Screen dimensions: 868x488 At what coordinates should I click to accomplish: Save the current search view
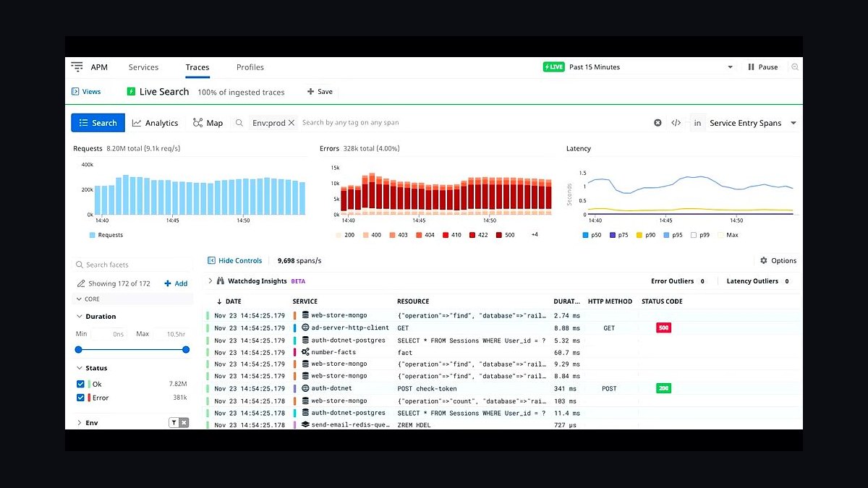[x=320, y=92]
